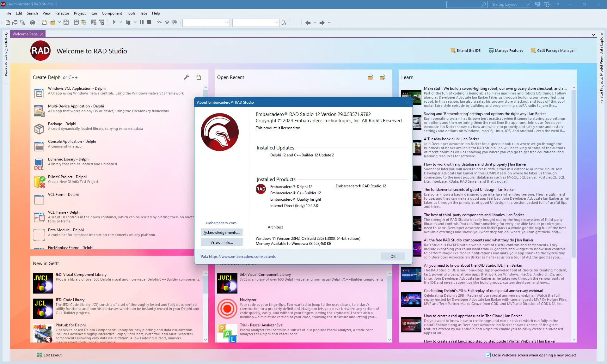Click the Stop program toolbar icon
The image size is (607, 364).
(149, 22)
